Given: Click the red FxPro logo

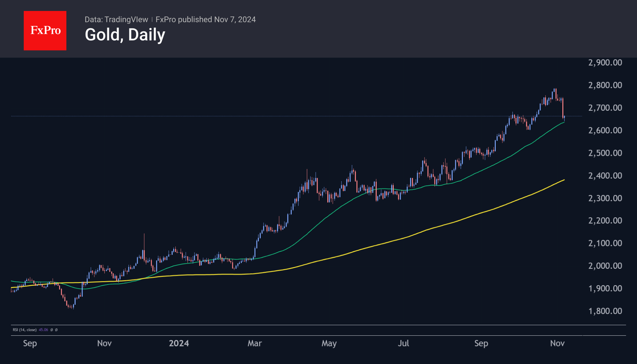Looking at the screenshot, I should (45, 30).
